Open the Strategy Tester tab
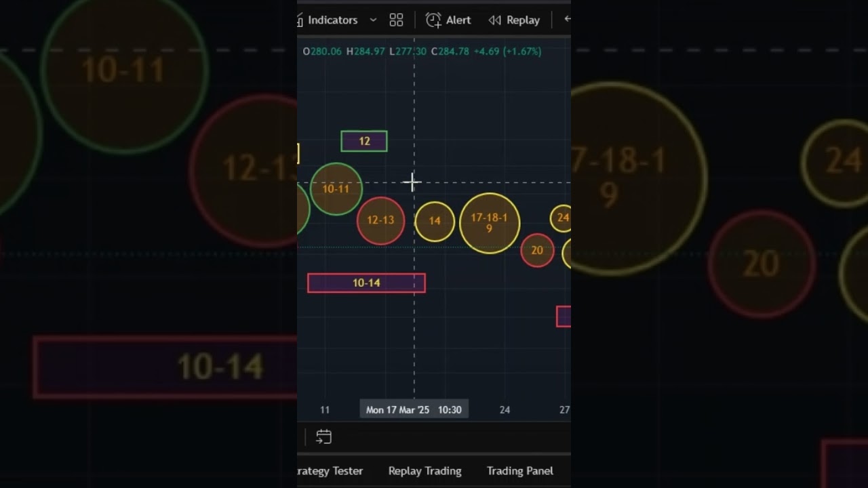This screenshot has height=488, width=868. [331, 471]
